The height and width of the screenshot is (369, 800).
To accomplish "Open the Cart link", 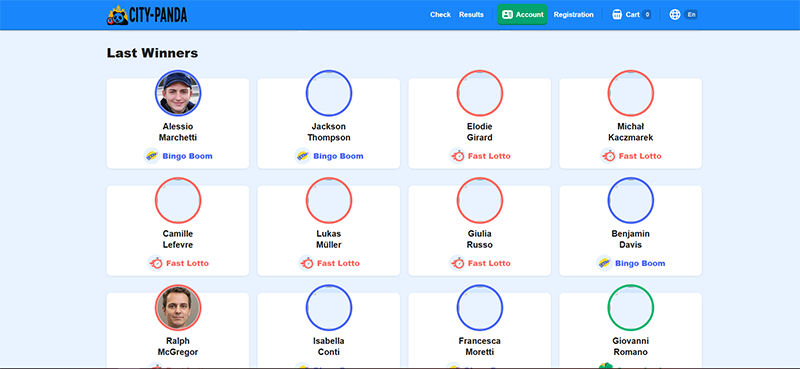I will [633, 15].
